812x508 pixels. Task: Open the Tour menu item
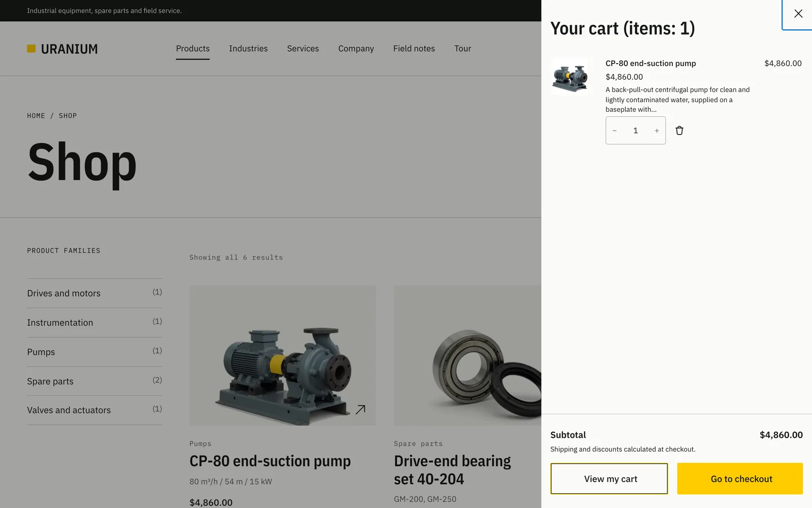pos(463,49)
